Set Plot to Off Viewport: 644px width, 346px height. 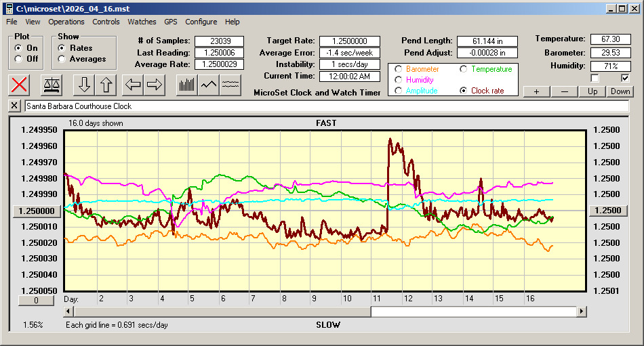[18, 59]
